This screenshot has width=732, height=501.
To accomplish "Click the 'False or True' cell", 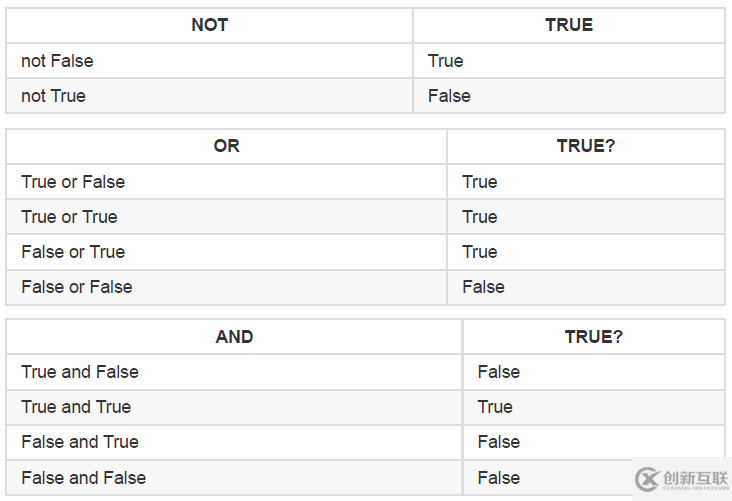I will [x=226, y=252].
